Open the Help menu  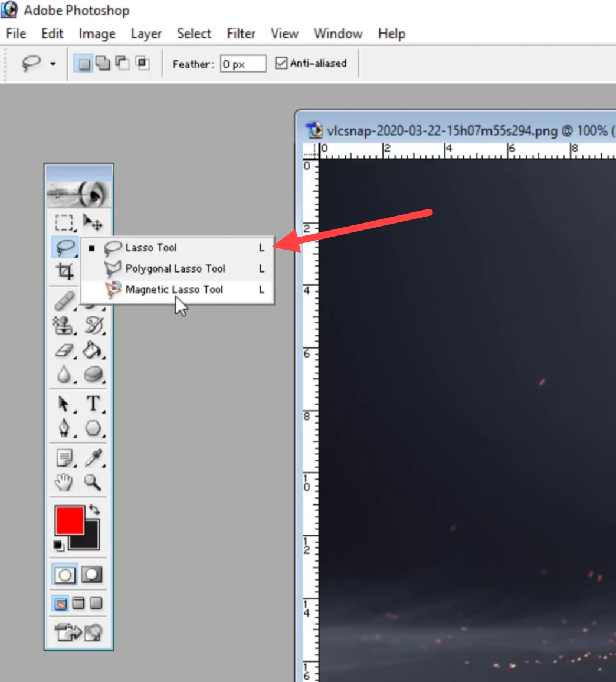tap(392, 34)
